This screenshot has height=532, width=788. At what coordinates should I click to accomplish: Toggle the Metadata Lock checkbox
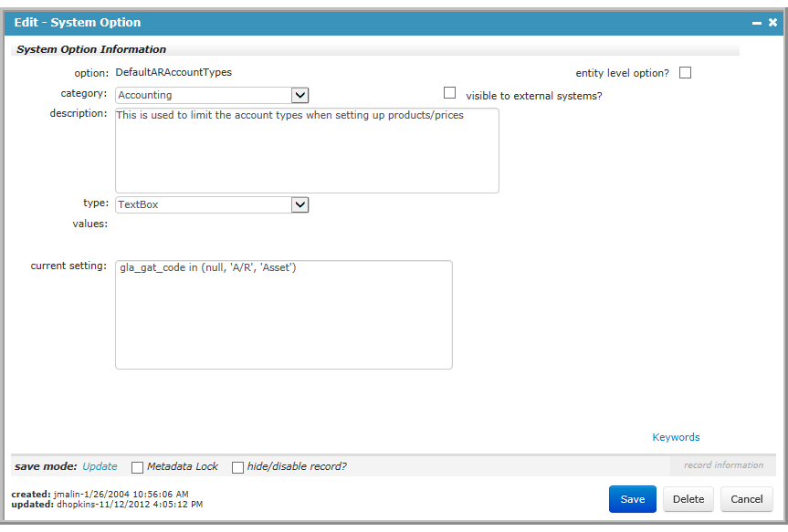tap(137, 467)
